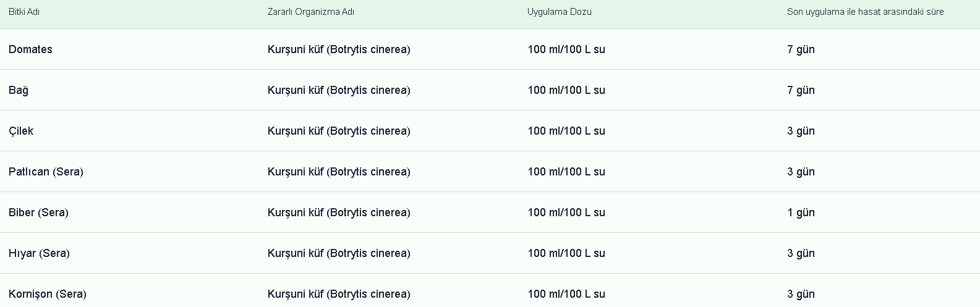
Task: Click the Bitki Adı column header
Action: tap(24, 12)
